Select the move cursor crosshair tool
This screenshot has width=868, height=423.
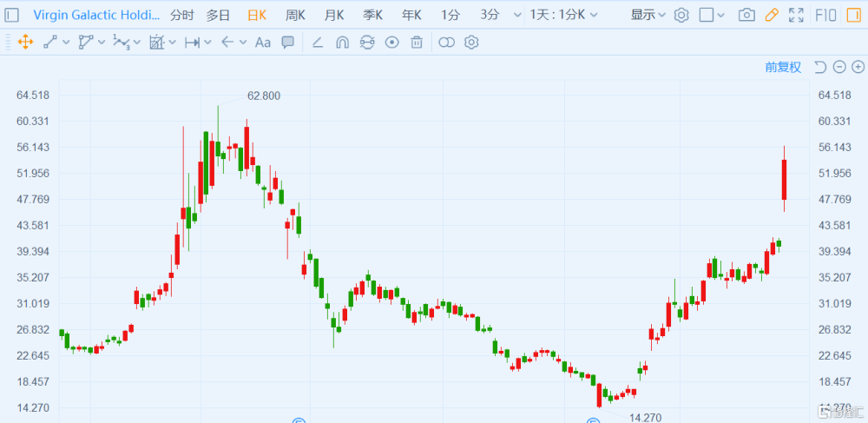point(25,42)
